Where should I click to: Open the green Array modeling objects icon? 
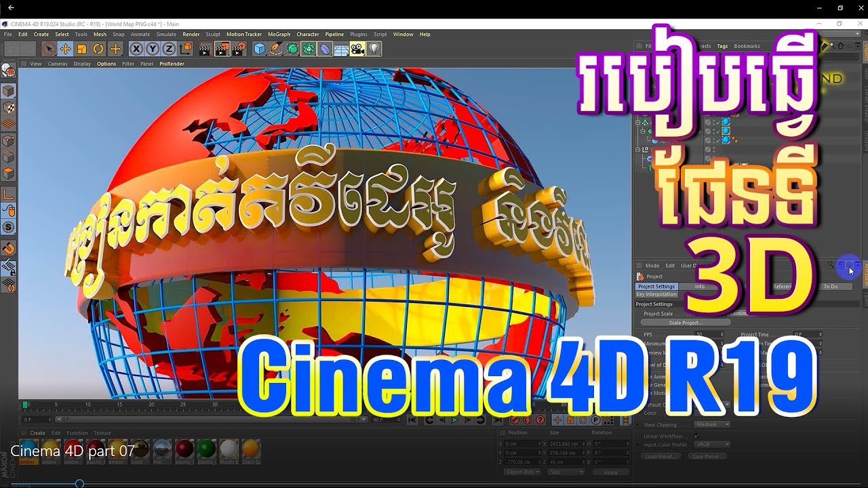[x=309, y=49]
